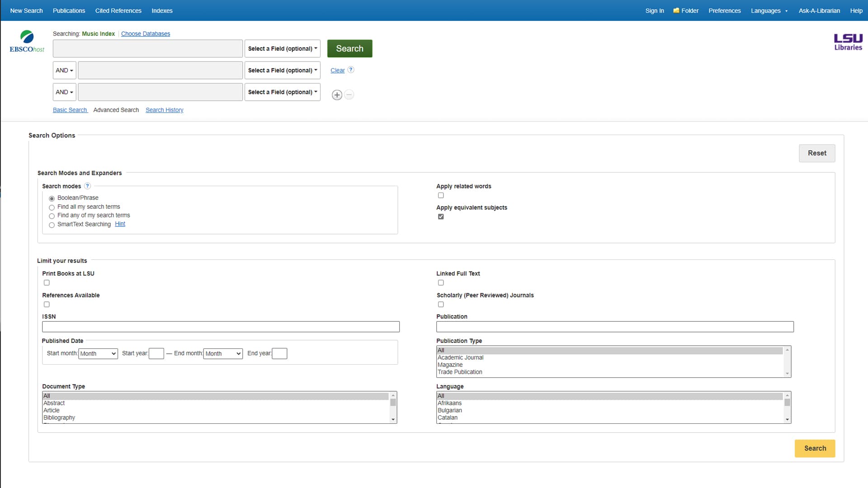Screen dimensions: 868x488
Task: Open second AND operator dropdown
Action: 64,92
